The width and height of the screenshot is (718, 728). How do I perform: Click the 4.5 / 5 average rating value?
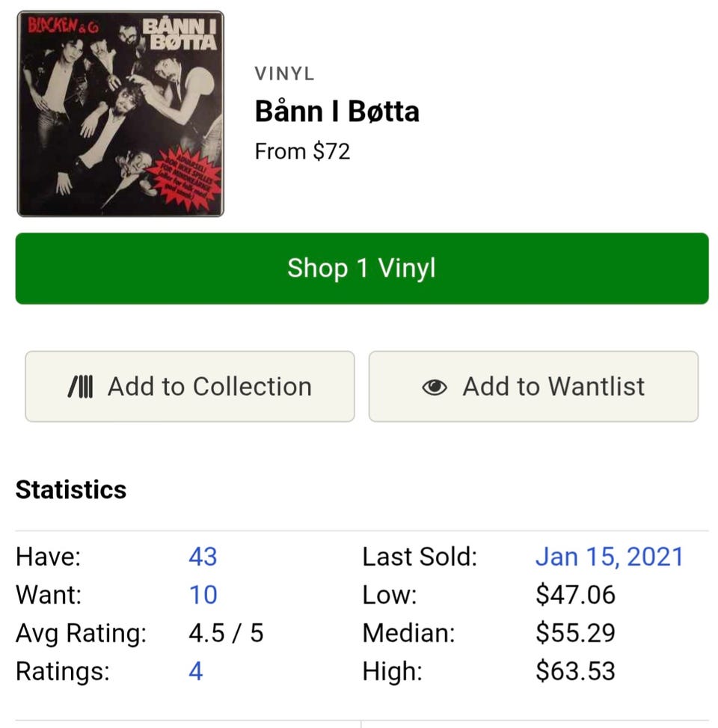tap(226, 633)
